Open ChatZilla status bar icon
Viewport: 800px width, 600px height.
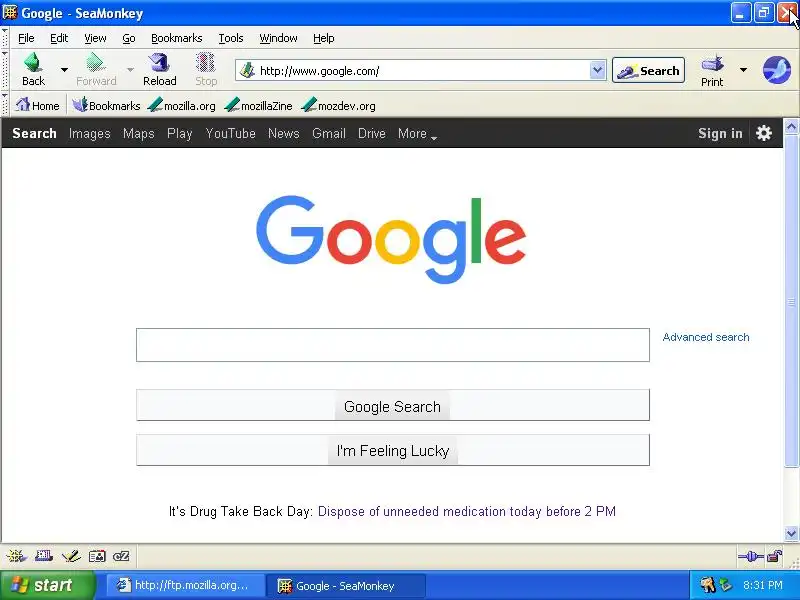point(121,556)
